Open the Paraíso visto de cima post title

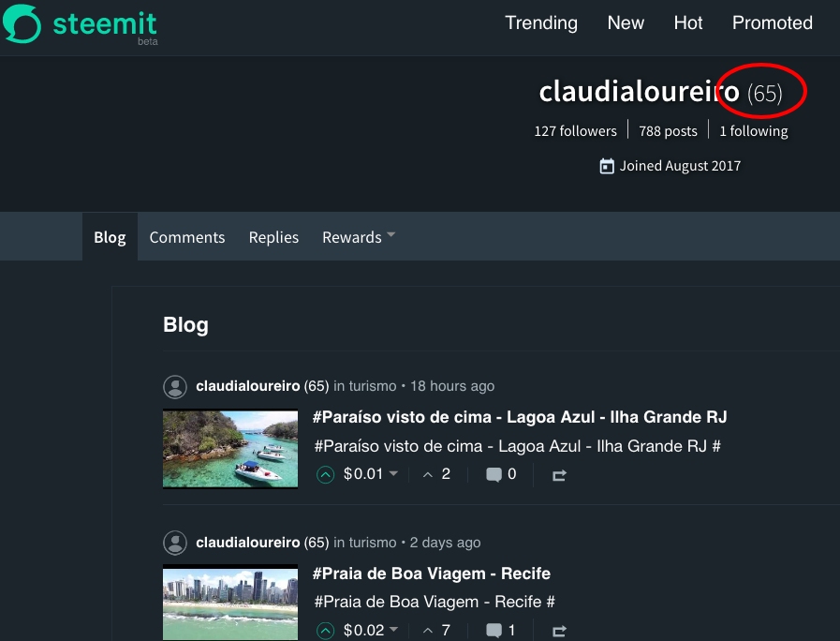[520, 417]
